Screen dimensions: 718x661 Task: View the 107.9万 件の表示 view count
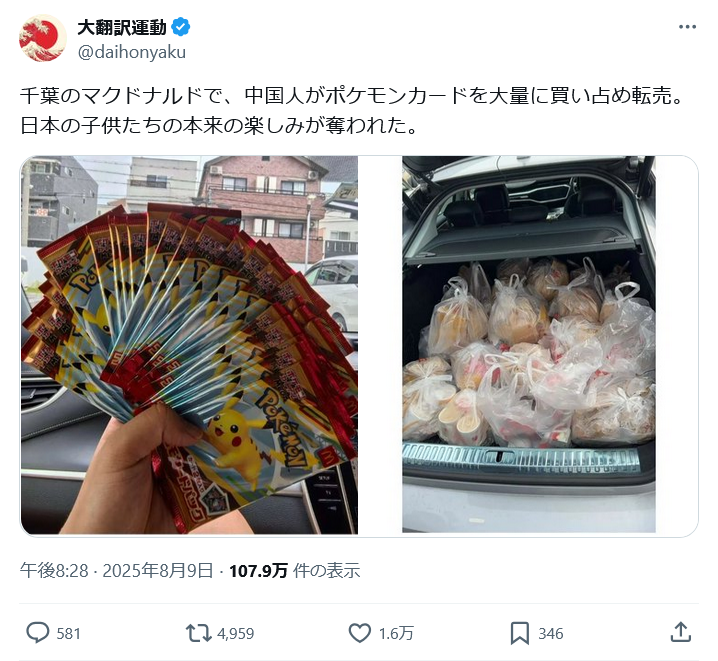[294, 571]
